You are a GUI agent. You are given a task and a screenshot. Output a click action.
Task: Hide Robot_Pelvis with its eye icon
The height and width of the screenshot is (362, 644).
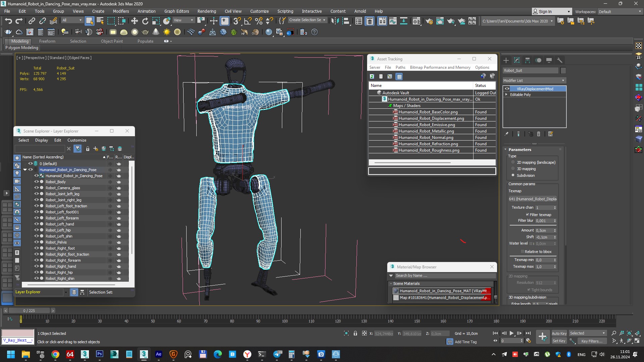pyautogui.click(x=36, y=242)
